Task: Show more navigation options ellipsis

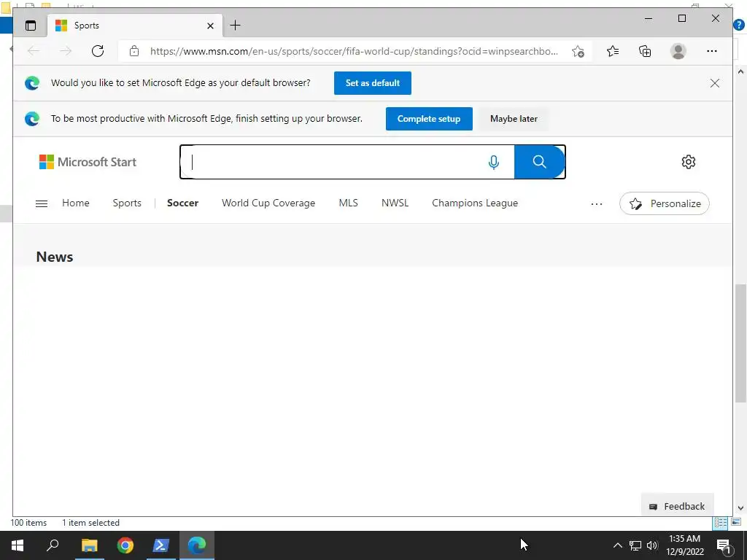Action: [597, 204]
